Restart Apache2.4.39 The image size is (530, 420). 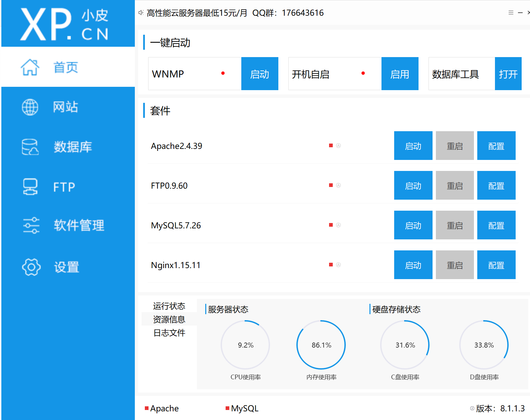coord(455,146)
